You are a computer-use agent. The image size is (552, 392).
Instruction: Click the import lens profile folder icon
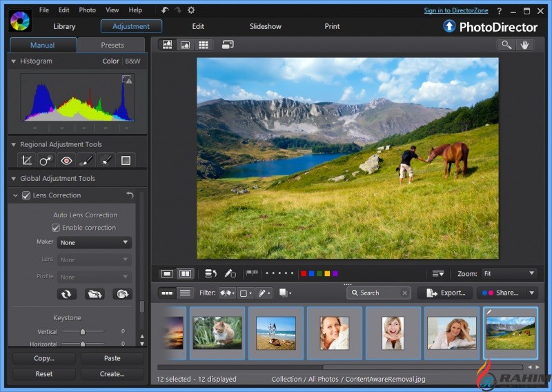[x=95, y=294]
